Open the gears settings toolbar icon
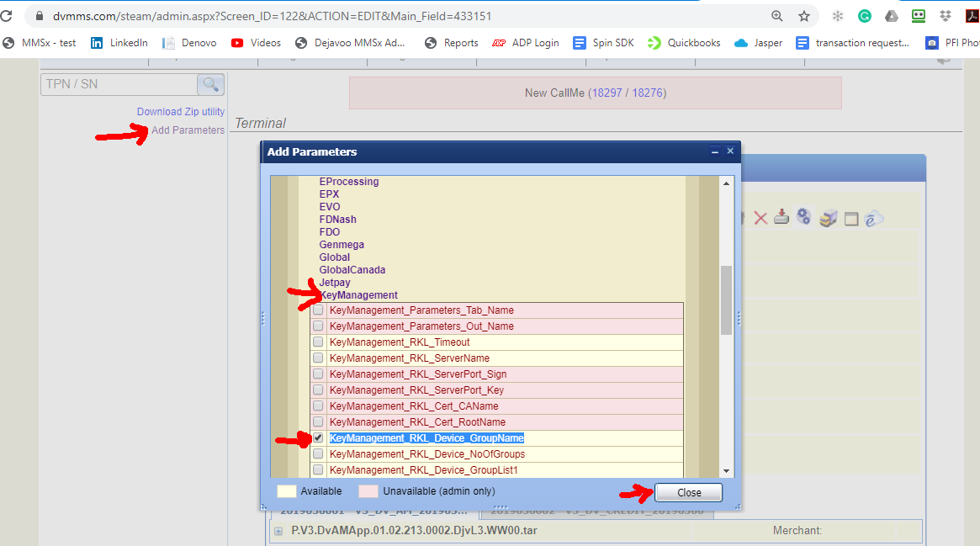 point(803,216)
